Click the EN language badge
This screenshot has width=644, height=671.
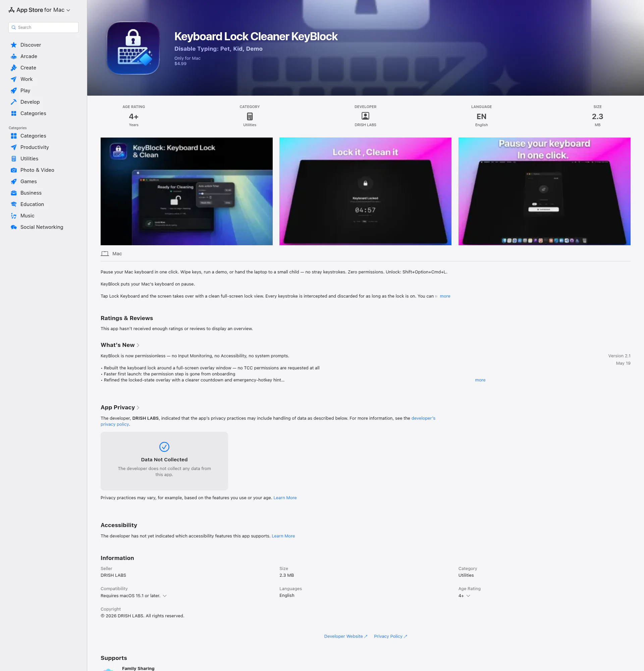pos(481,116)
